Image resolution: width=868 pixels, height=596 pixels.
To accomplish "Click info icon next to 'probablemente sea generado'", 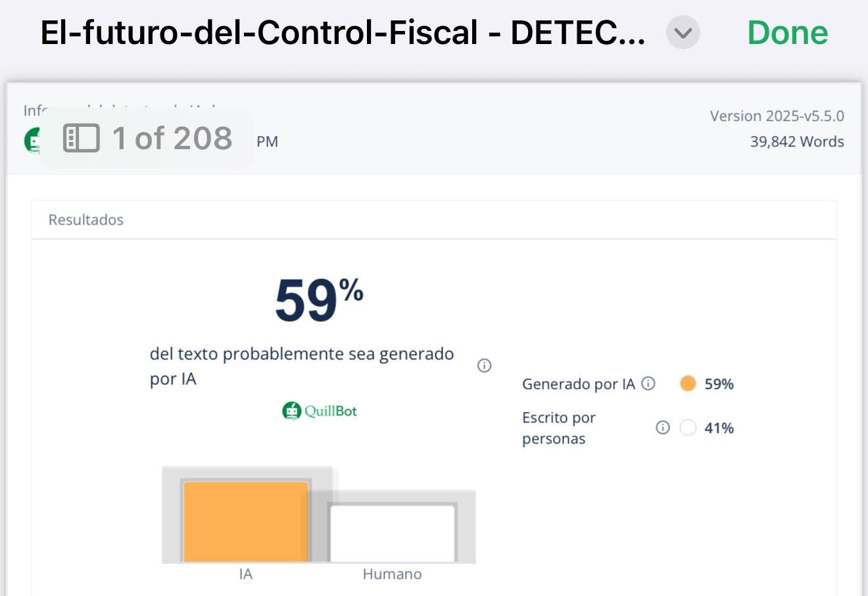I will (x=484, y=365).
